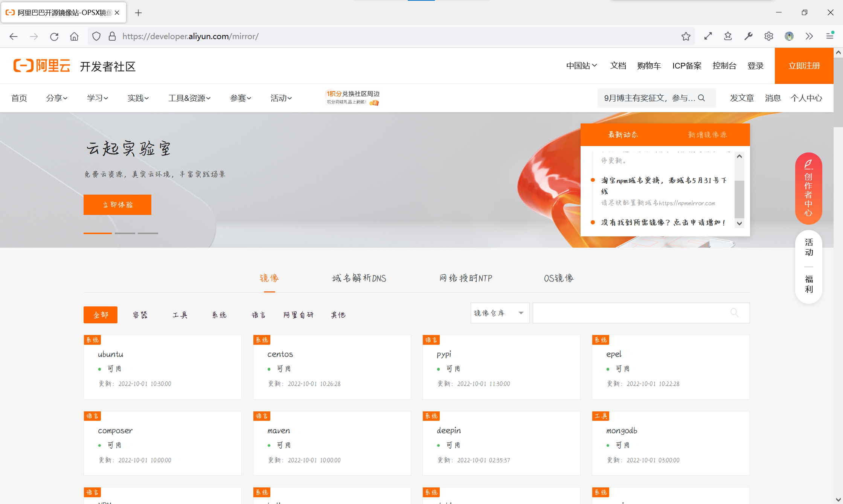Image resolution: width=843 pixels, height=504 pixels.
Task: Expand the 工具&资源 navigation menu
Action: (x=189, y=98)
